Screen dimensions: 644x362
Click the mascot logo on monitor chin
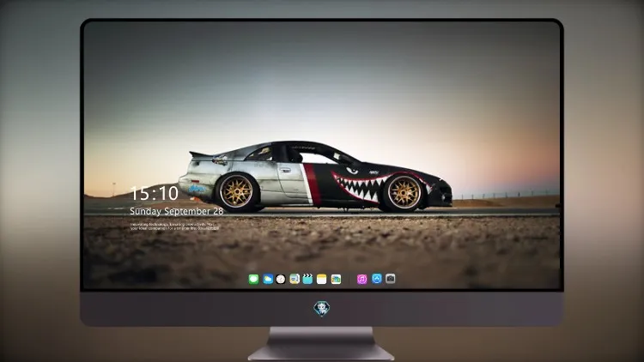click(322, 309)
